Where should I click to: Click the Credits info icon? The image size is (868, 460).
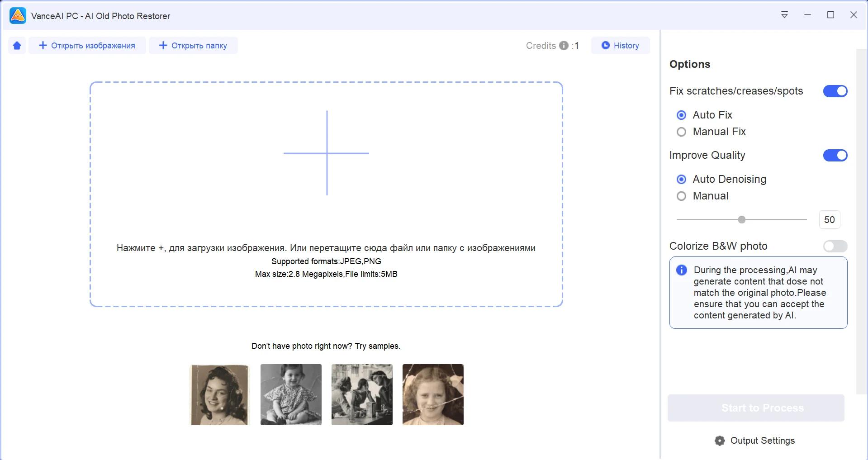564,46
